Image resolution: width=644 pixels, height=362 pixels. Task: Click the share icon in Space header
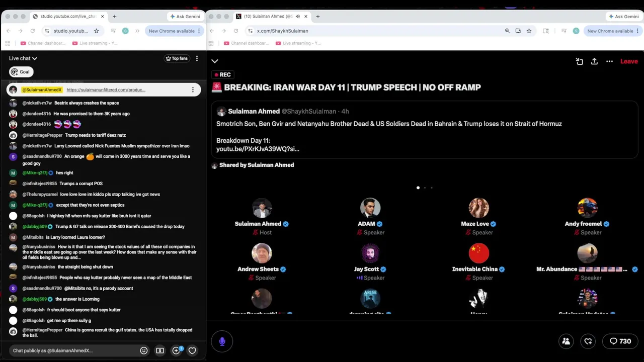point(594,61)
